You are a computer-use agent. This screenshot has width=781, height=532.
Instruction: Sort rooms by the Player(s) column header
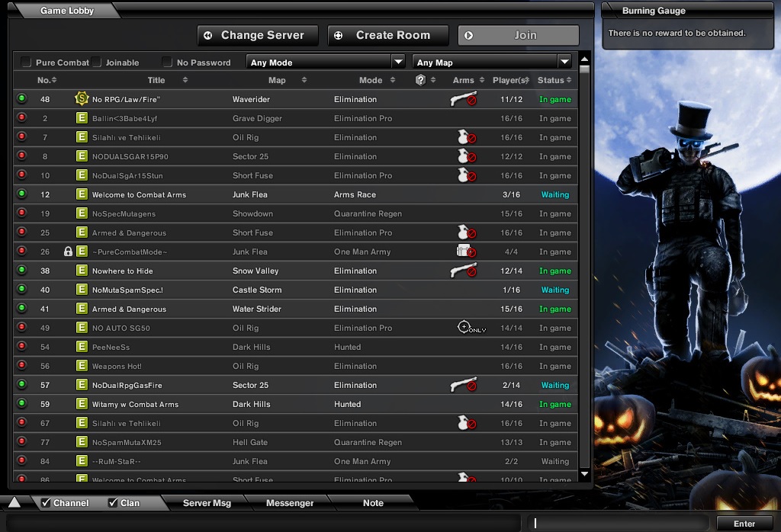coord(509,80)
